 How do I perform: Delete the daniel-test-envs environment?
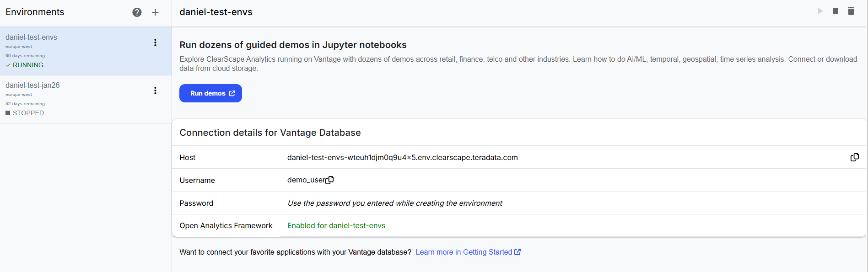pos(851,11)
